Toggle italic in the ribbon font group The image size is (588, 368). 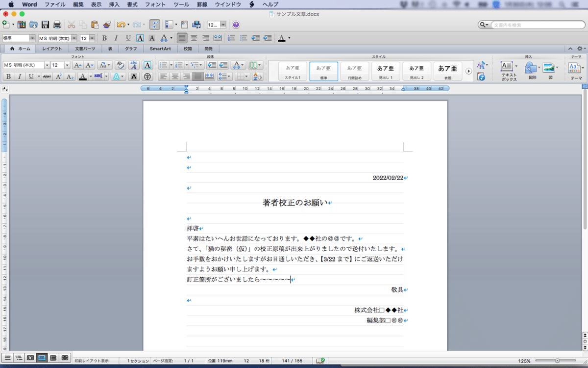pos(20,77)
